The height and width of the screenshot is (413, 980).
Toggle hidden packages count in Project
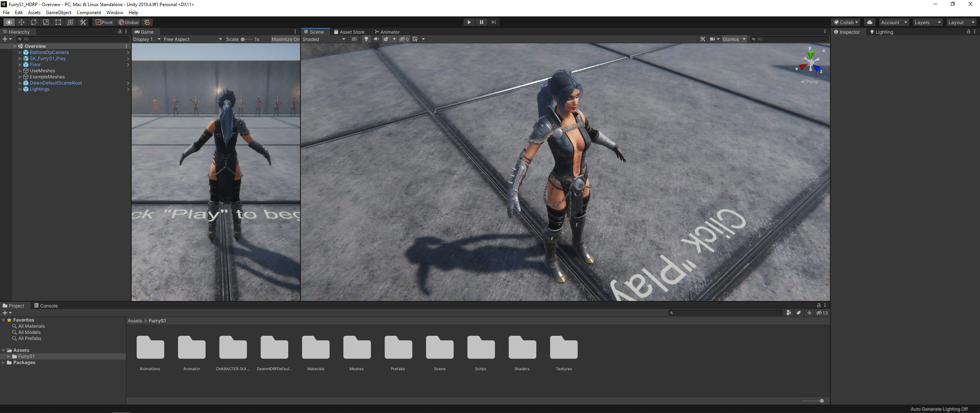[822, 313]
